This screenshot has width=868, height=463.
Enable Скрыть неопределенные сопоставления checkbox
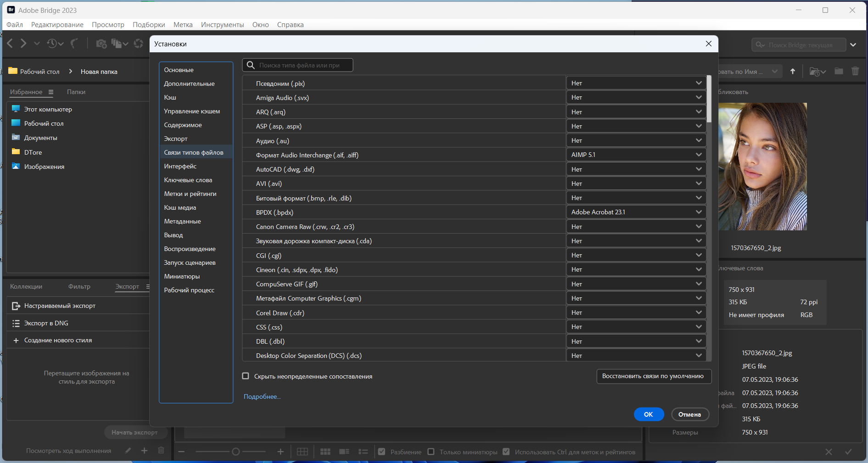[x=246, y=376]
